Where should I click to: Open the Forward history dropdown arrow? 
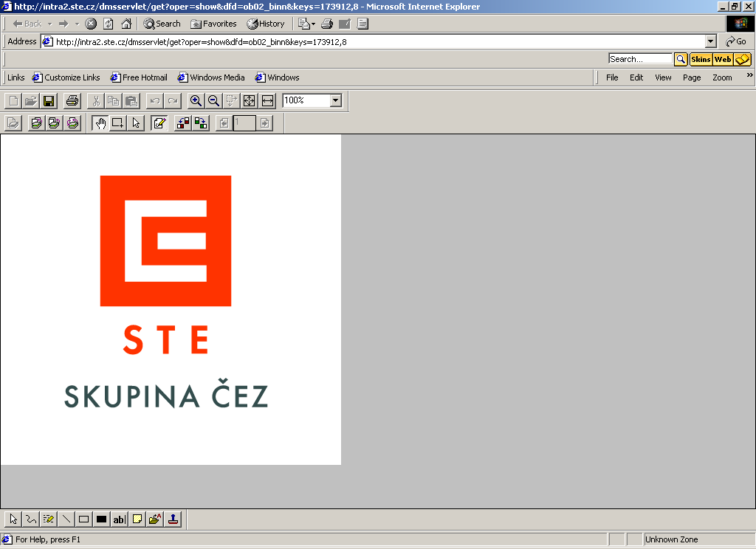[x=77, y=24]
